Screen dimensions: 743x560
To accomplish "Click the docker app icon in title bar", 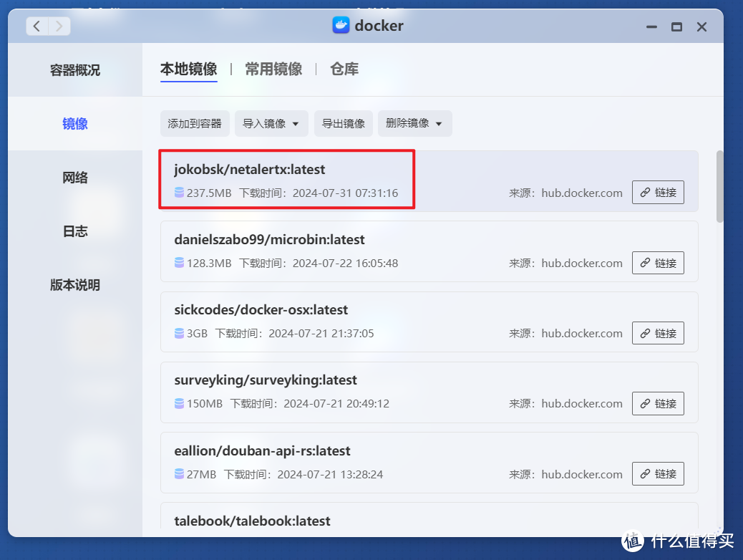I will (339, 25).
